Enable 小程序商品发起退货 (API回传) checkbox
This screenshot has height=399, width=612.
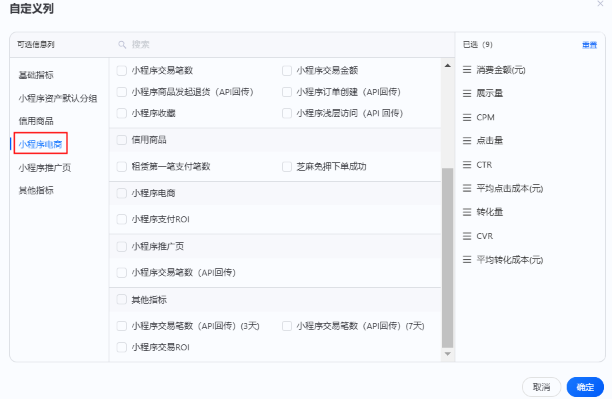click(122, 92)
